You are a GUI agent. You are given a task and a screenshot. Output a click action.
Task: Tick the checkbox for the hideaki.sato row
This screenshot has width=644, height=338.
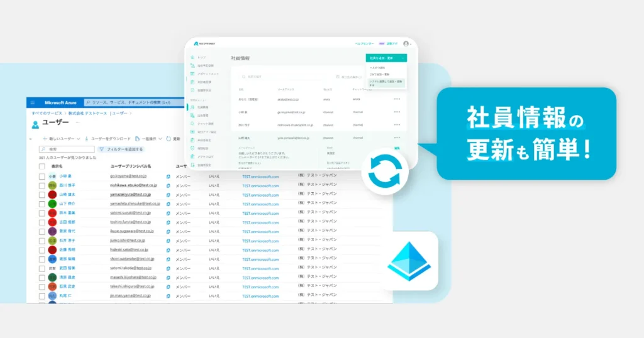tap(42, 250)
